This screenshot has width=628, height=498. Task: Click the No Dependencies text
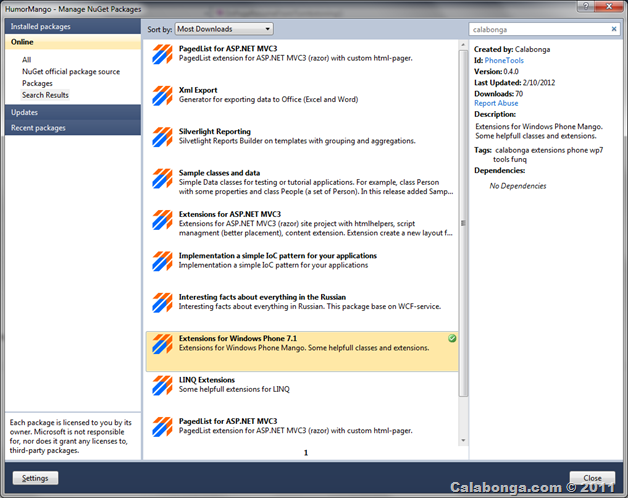(x=517, y=186)
